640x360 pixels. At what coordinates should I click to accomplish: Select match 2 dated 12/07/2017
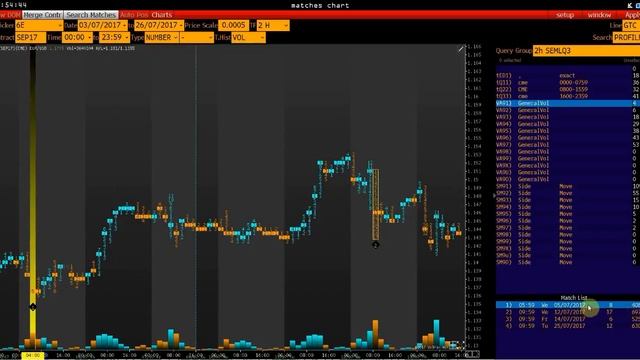tap(568, 312)
